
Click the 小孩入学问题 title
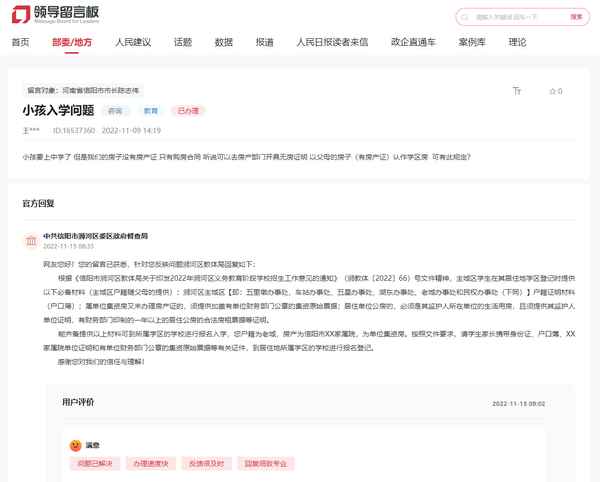(58, 111)
